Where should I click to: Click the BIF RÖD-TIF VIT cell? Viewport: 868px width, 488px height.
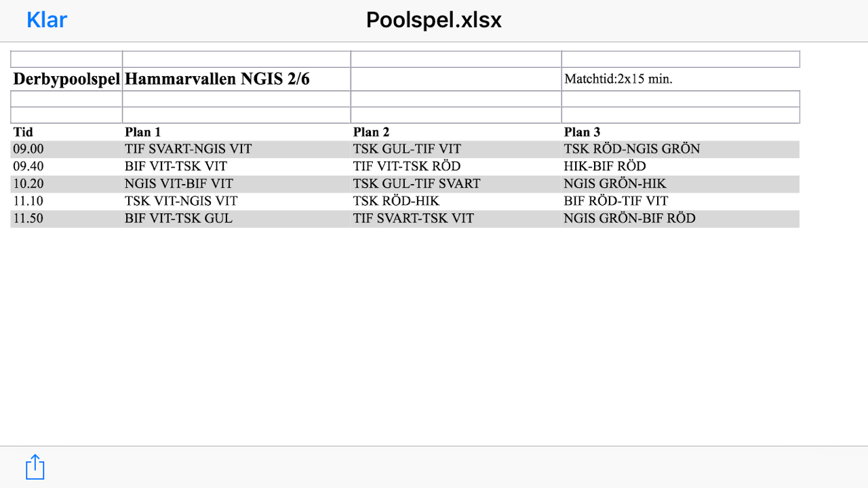point(681,201)
